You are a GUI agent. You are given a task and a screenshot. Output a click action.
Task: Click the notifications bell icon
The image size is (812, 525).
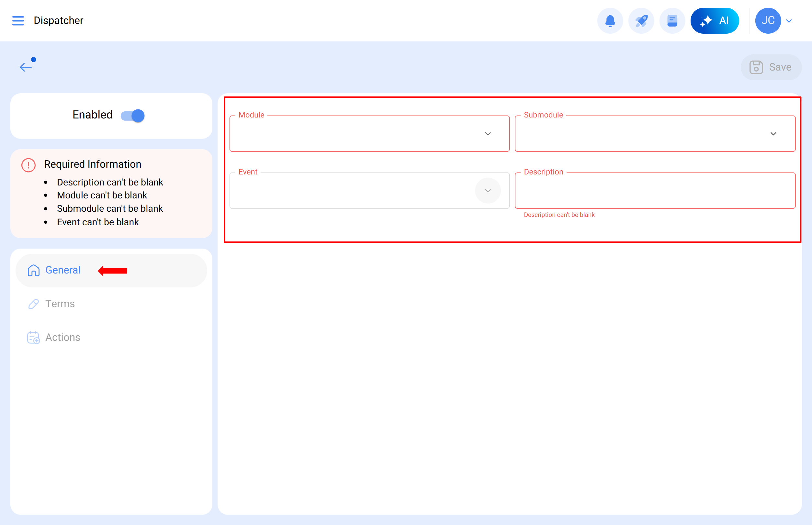point(610,20)
